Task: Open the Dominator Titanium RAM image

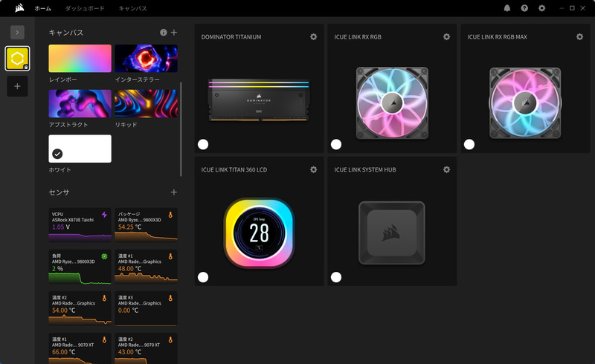Action: 259,100
